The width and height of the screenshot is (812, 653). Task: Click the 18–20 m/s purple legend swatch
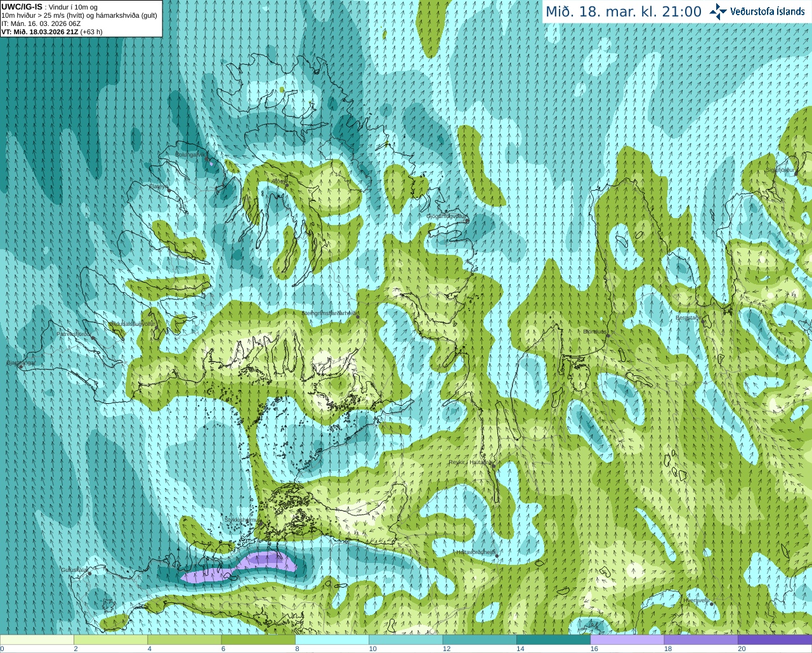click(700, 640)
